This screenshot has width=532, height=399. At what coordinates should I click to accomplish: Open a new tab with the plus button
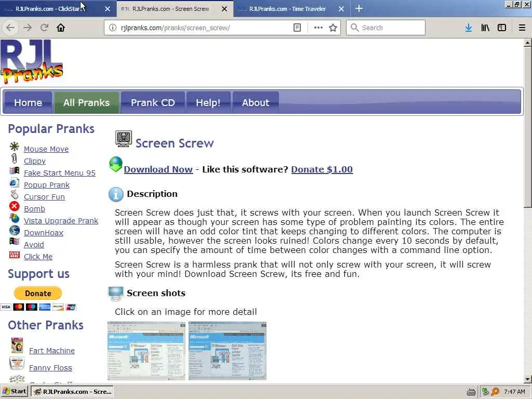tap(359, 8)
